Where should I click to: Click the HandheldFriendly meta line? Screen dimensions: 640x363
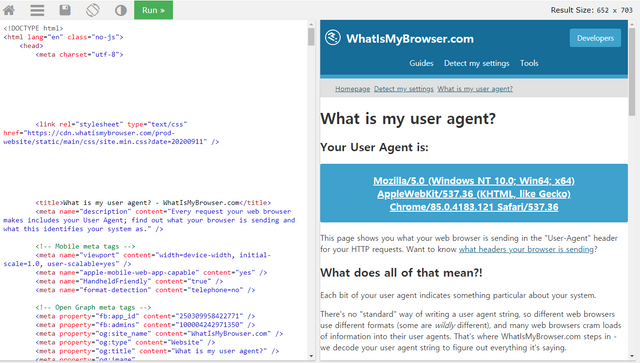point(129,281)
